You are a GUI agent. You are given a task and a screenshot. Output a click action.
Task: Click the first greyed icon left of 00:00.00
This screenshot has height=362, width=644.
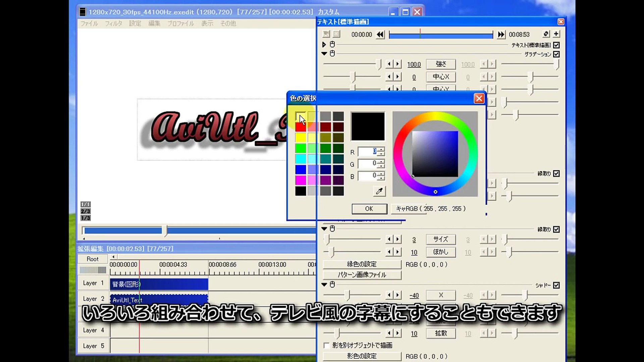pos(326,34)
